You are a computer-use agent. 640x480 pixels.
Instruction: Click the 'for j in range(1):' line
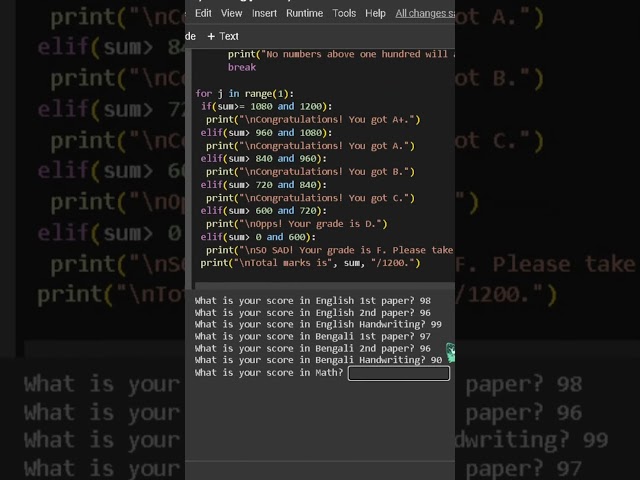[244, 93]
